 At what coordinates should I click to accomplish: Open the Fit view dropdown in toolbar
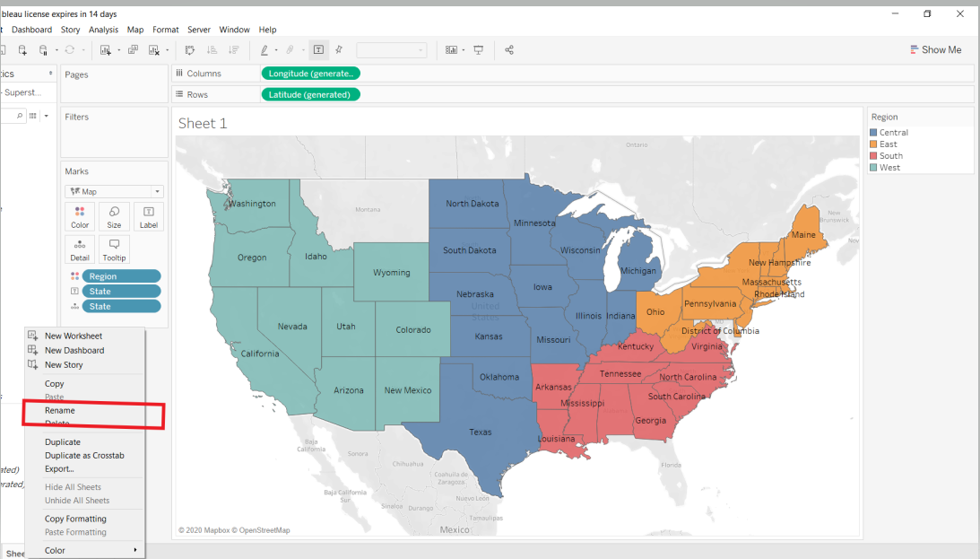[391, 50]
